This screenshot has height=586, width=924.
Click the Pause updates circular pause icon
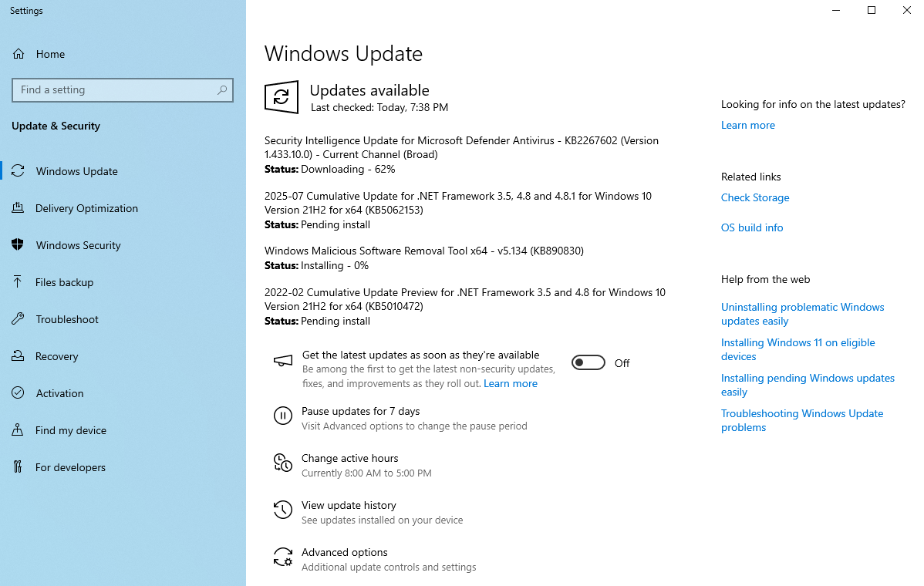click(283, 416)
